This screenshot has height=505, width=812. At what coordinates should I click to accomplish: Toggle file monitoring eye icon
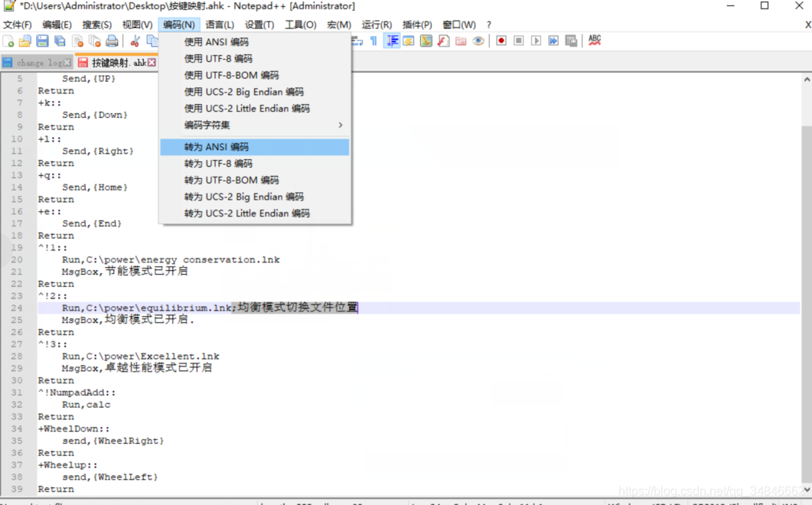click(478, 41)
